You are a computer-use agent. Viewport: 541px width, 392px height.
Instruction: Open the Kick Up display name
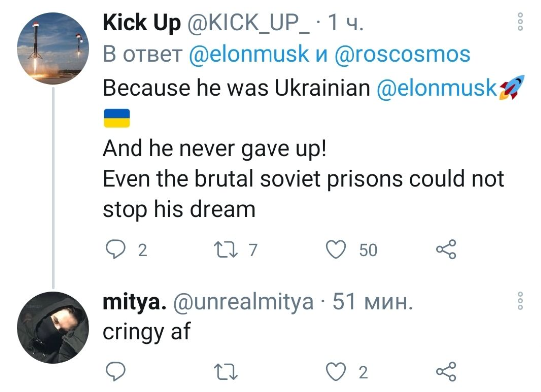coord(141,23)
